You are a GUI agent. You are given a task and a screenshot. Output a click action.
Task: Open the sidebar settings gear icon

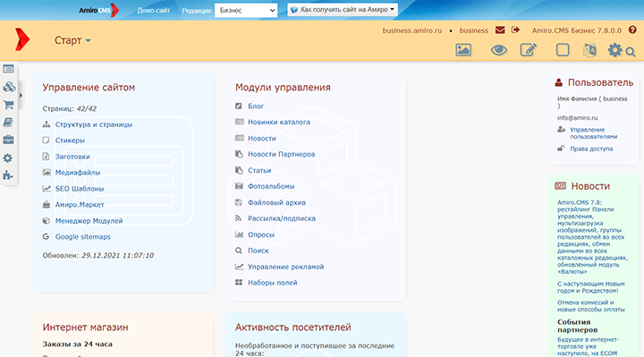point(8,157)
